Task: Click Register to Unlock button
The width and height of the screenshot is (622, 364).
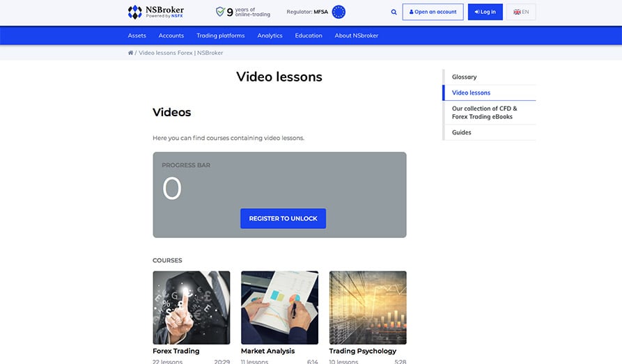Action: coord(283,219)
